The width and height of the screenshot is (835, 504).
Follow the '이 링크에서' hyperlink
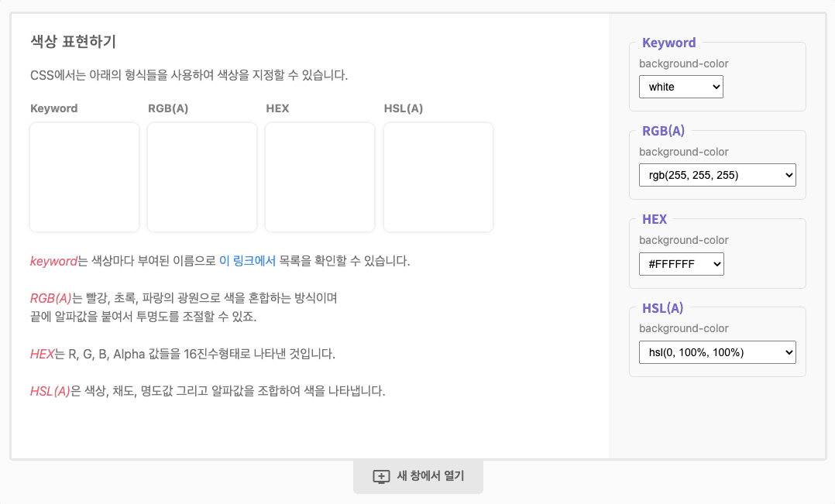pos(247,261)
